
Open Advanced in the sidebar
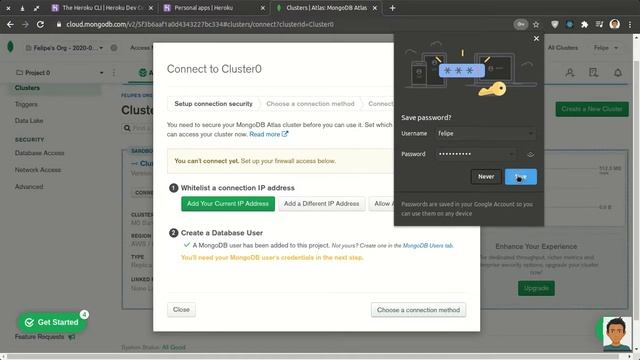click(29, 187)
